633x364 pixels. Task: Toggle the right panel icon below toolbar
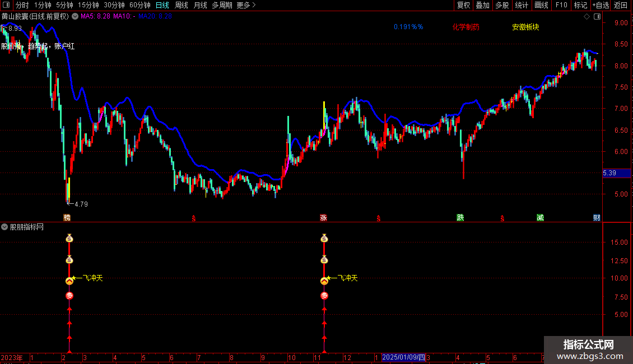pos(597,17)
